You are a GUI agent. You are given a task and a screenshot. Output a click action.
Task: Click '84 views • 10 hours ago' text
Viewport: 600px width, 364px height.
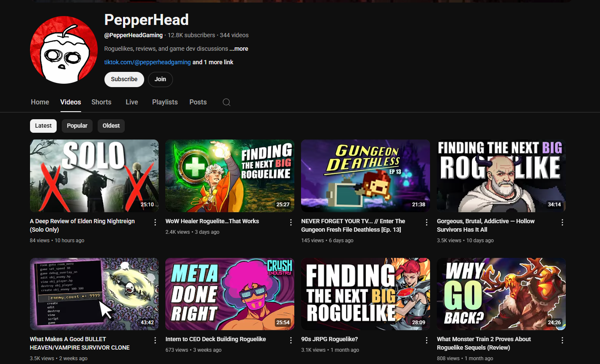[57, 241]
